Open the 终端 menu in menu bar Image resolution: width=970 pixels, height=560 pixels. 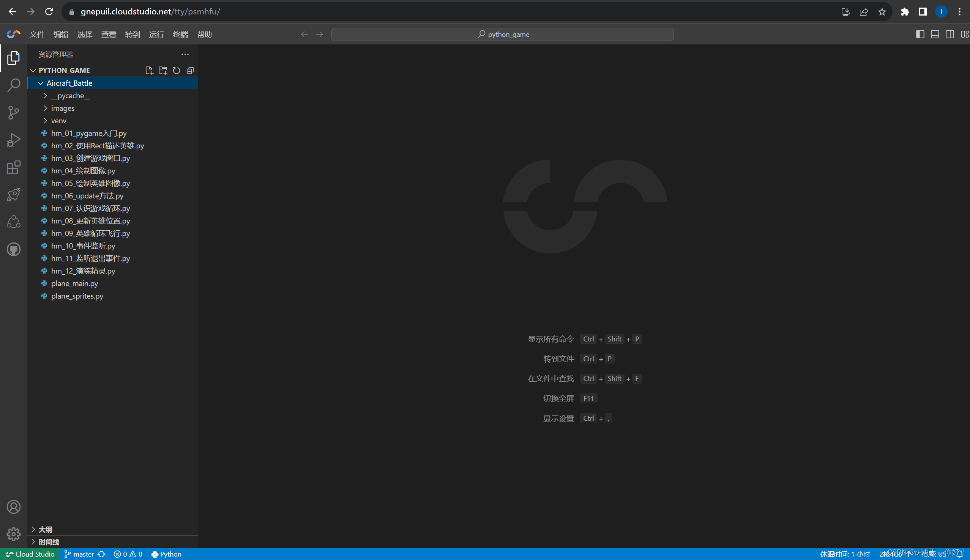(x=180, y=34)
